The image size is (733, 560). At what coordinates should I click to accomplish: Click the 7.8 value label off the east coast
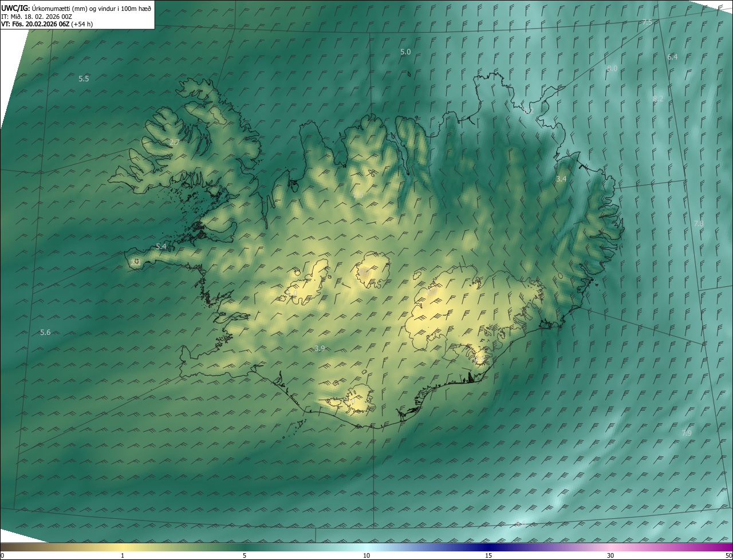tap(699, 223)
